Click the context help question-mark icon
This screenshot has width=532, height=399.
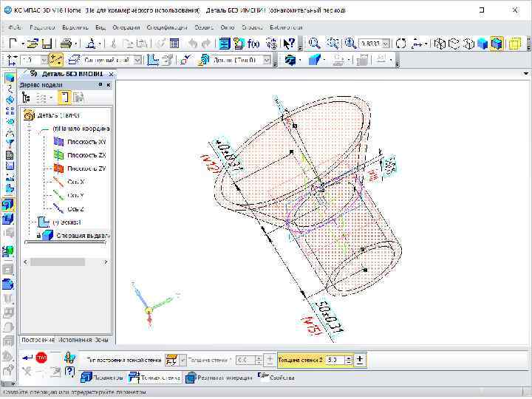(290, 44)
